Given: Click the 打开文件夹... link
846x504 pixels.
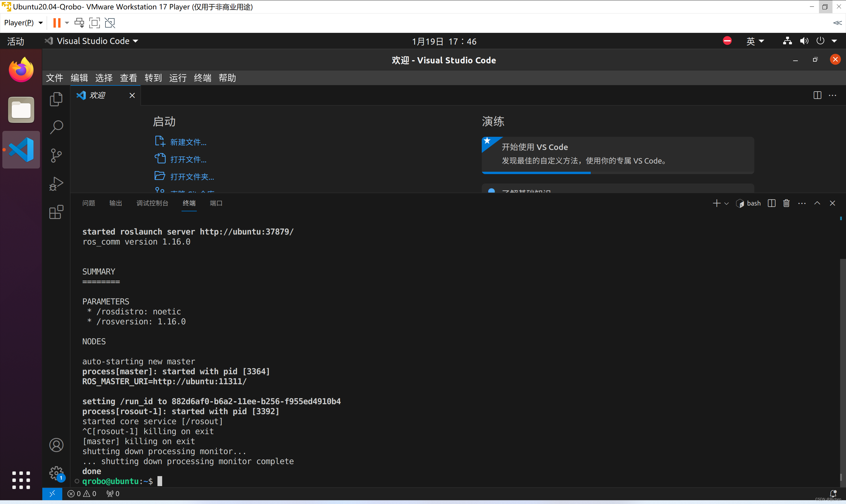Looking at the screenshot, I should pos(192,177).
